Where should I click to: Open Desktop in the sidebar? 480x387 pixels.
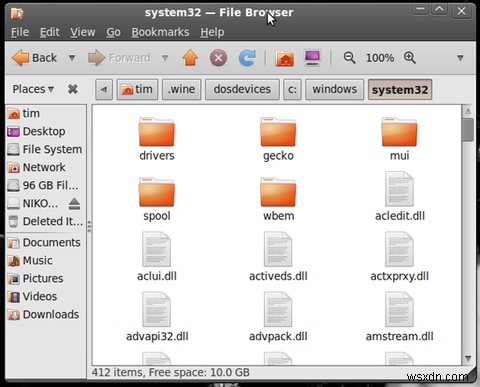tap(46, 131)
